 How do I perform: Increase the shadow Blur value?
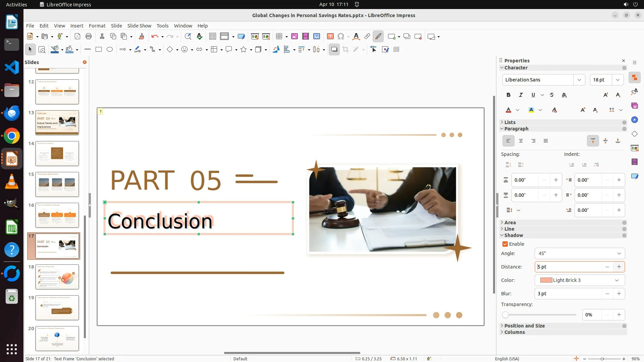(619, 294)
